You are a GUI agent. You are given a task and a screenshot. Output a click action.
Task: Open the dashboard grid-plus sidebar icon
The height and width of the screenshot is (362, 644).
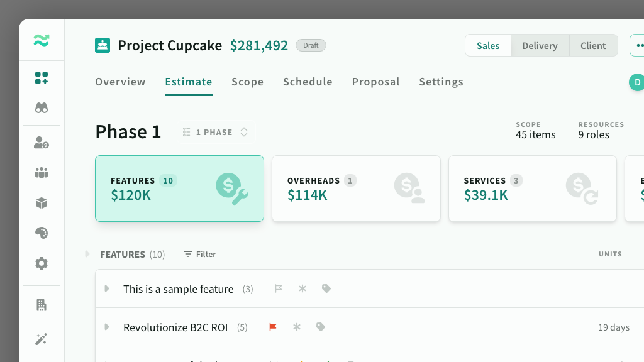coord(42,78)
